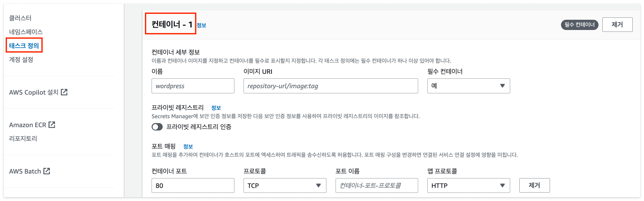The image size is (644, 201).
Task: Click the 이미지 URI input field
Action: tap(330, 86)
